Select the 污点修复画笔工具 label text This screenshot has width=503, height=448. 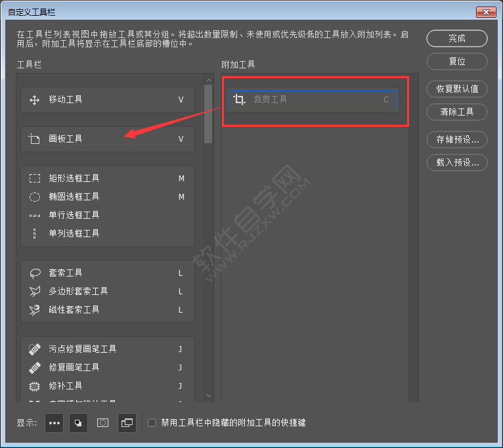(x=83, y=349)
